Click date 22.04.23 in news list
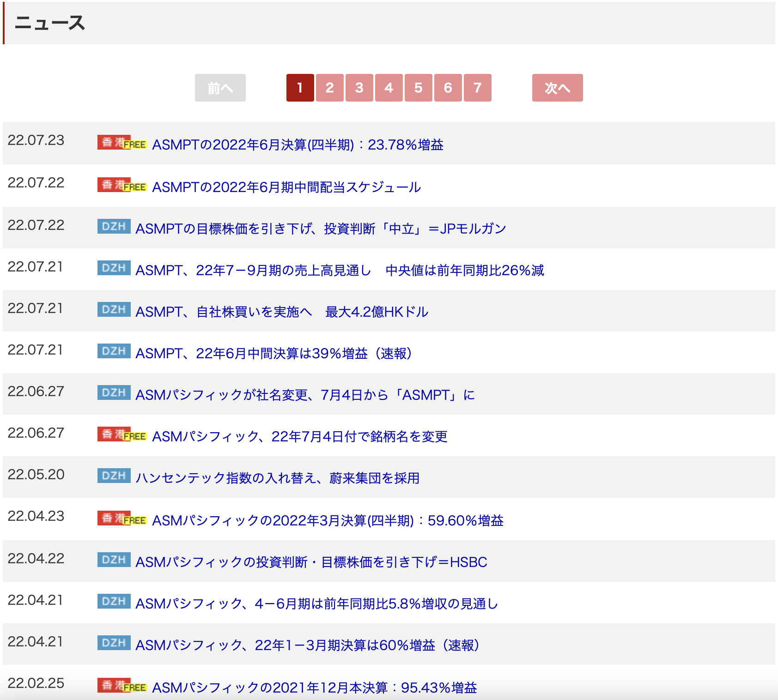 pos(36,516)
